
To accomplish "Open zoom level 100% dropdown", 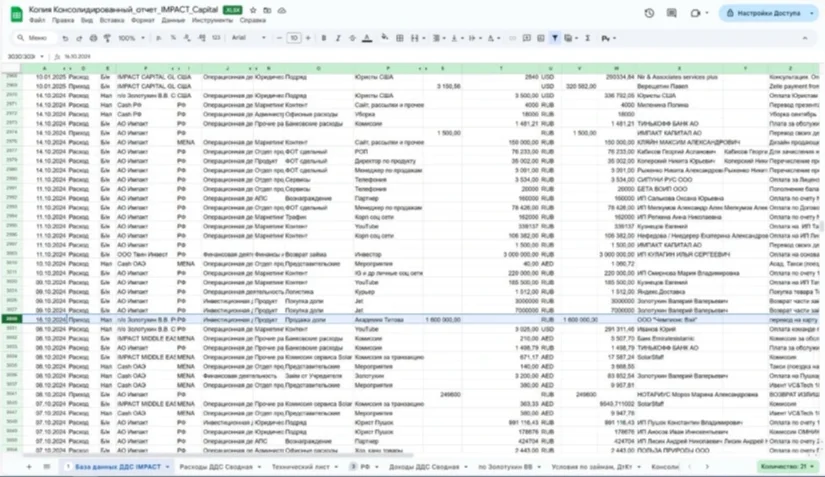I will [131, 38].
